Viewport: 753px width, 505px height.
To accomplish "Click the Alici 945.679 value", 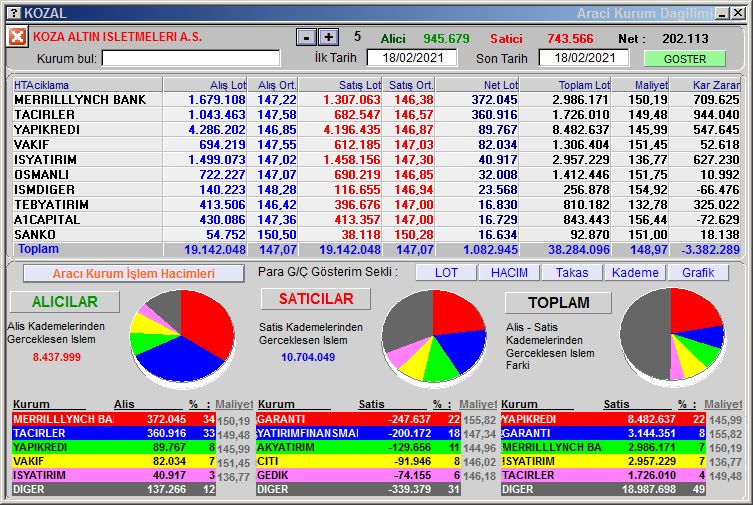I will pyautogui.click(x=446, y=38).
